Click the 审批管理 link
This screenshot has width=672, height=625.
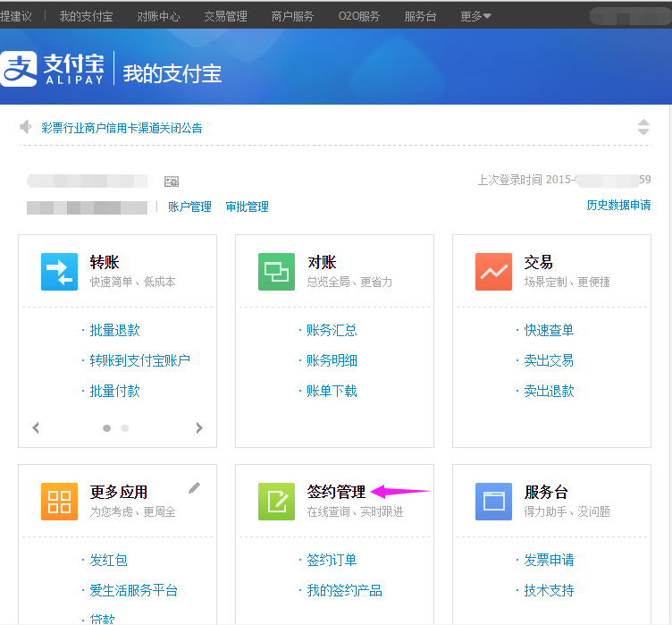point(247,207)
